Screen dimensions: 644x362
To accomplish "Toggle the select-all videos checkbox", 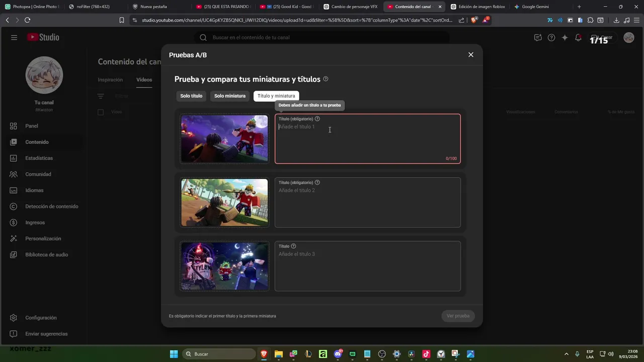I will click(101, 112).
